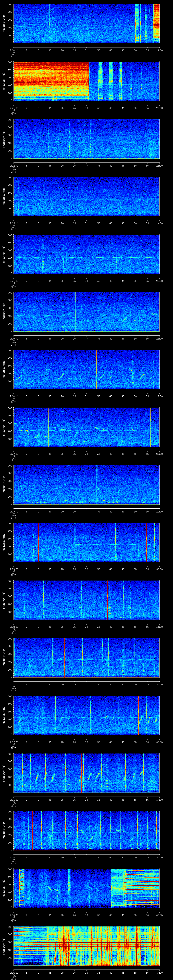Screen dimensions: 173x980
Task: Click the spectrogram panel starting at 2:27:00
Action: [86, 427]
